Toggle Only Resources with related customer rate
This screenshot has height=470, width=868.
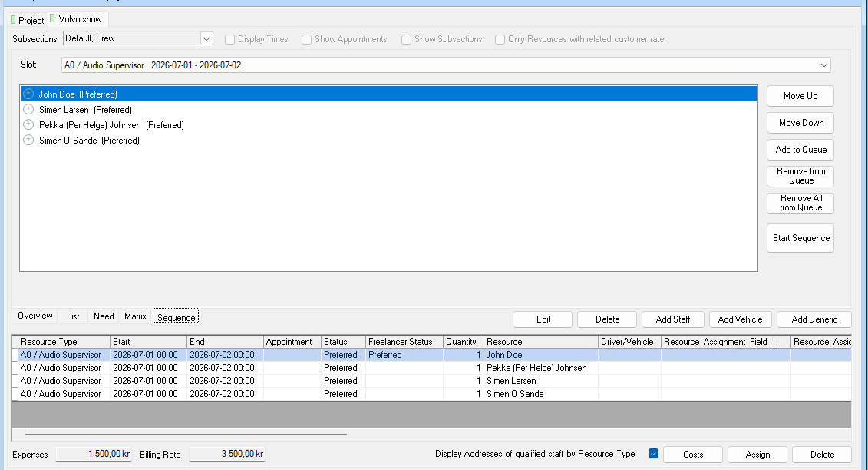[x=500, y=39]
